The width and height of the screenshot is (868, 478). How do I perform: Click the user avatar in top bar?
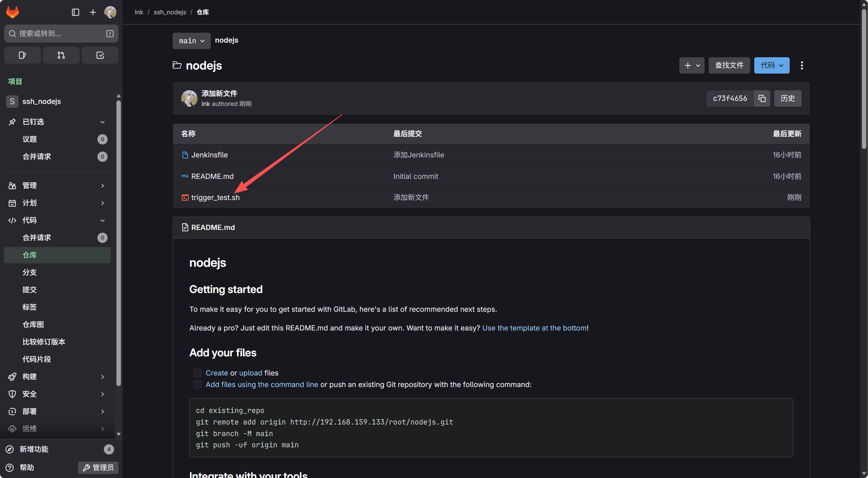[x=110, y=12]
